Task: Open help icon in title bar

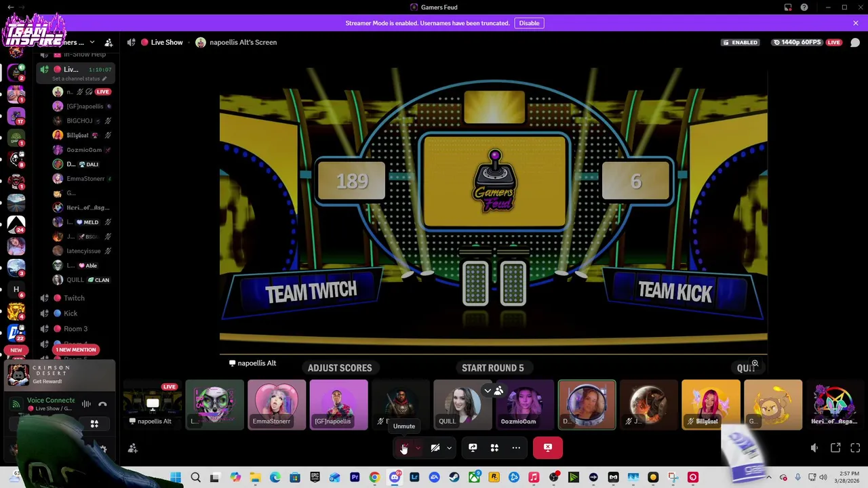Action: tap(804, 7)
